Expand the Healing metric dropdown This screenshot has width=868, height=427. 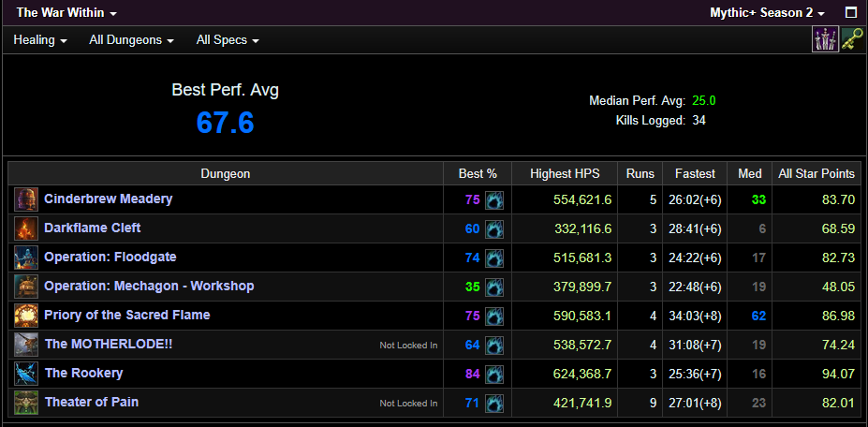[x=40, y=40]
